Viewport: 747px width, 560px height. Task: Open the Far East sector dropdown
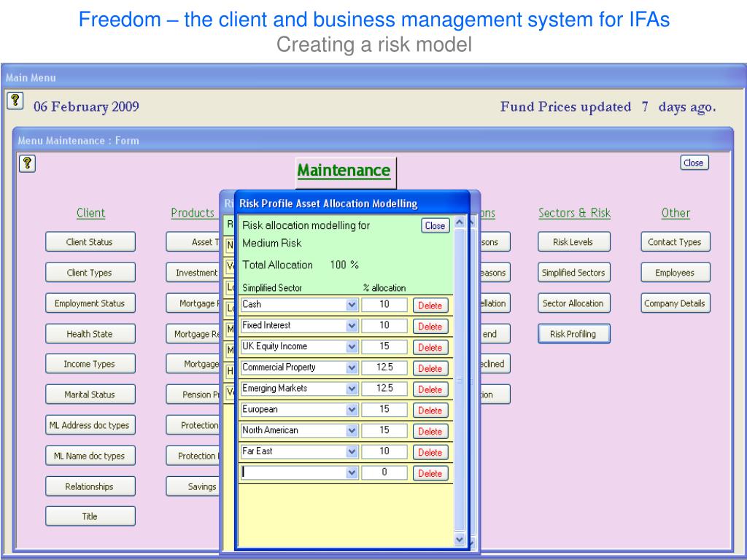point(352,451)
